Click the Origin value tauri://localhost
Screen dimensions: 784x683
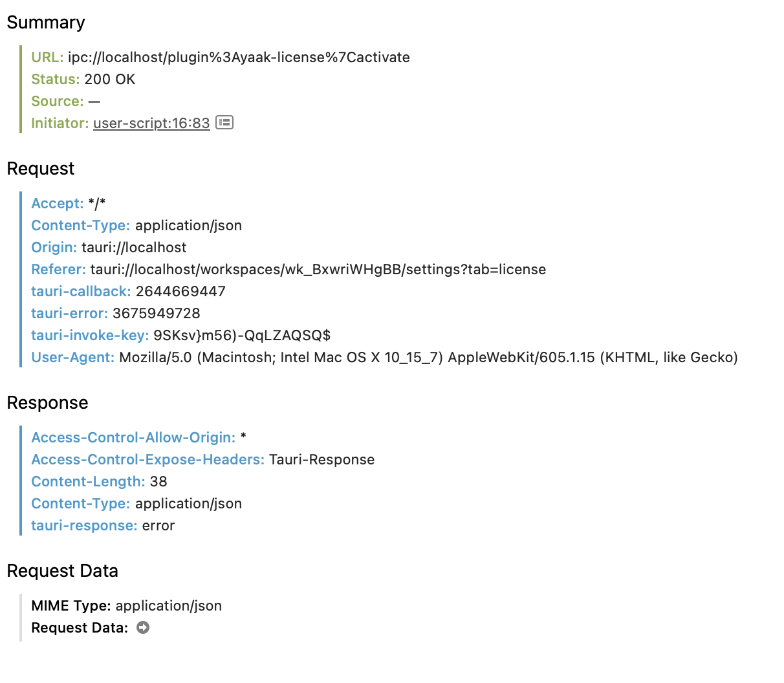point(134,247)
